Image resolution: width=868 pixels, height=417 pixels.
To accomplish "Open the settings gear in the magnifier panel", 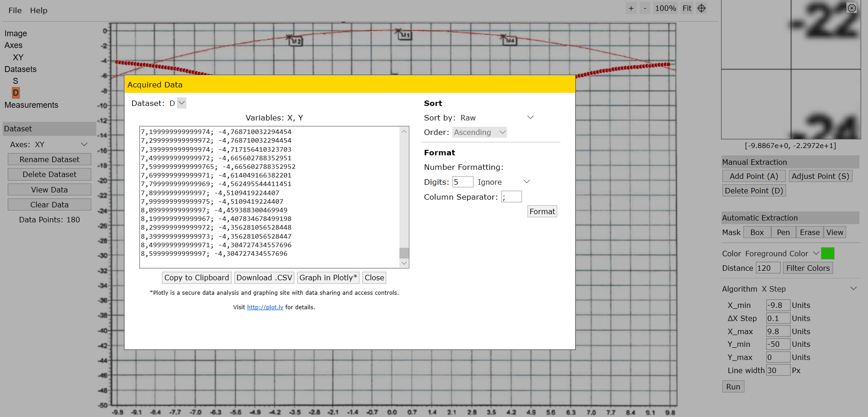I will click(851, 8).
